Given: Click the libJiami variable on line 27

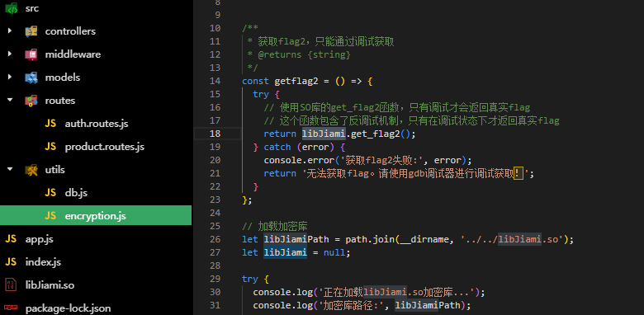Looking at the screenshot, I should tap(285, 252).
